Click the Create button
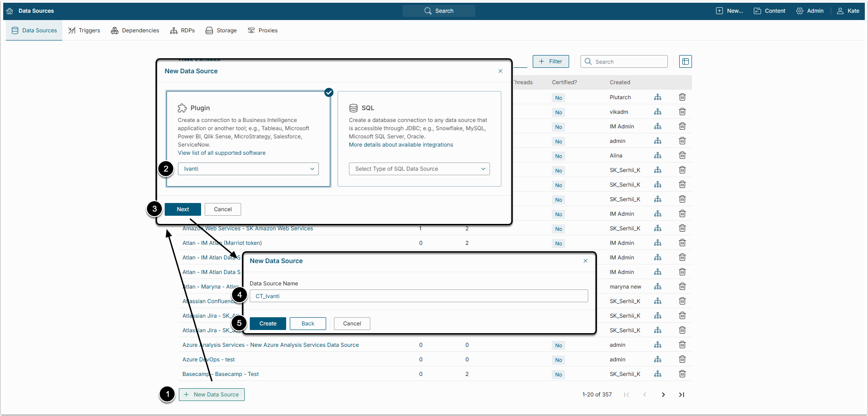 268,324
